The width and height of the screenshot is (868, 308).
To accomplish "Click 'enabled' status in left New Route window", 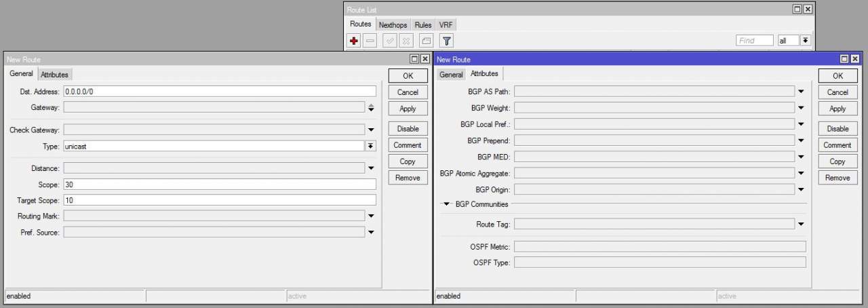I will coord(19,296).
